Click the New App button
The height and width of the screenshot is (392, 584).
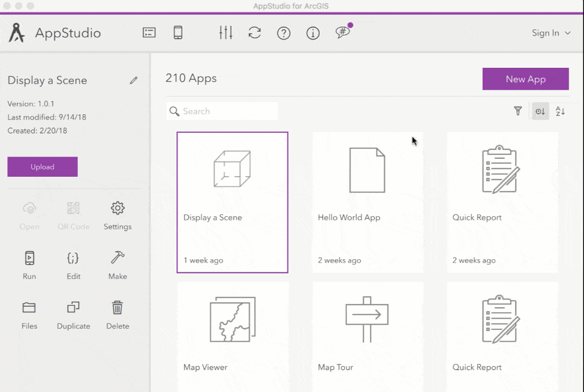525,79
